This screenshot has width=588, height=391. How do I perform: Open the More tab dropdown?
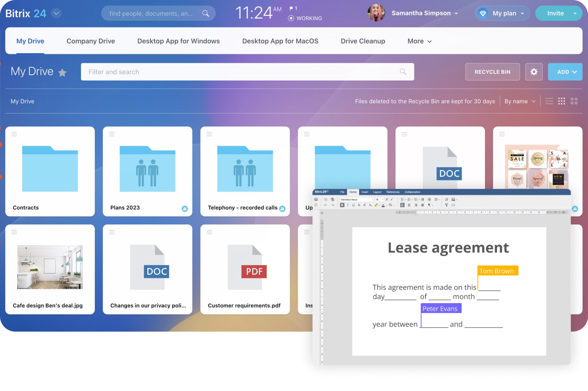[419, 41]
